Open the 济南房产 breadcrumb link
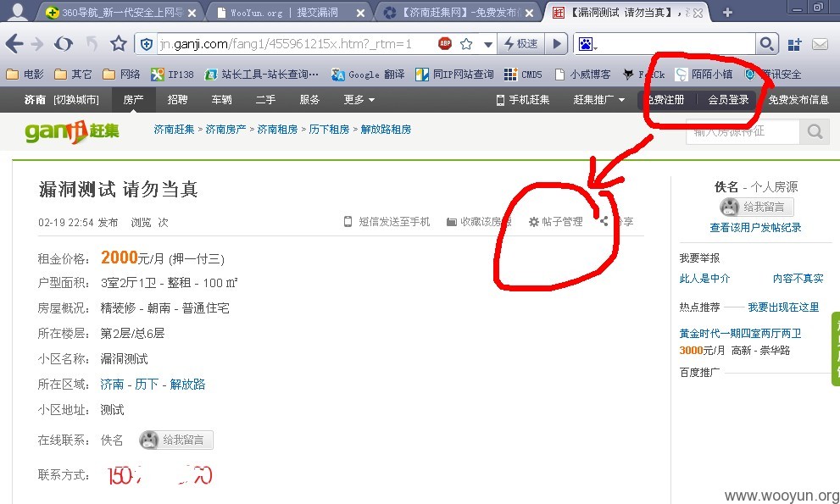 click(225, 129)
